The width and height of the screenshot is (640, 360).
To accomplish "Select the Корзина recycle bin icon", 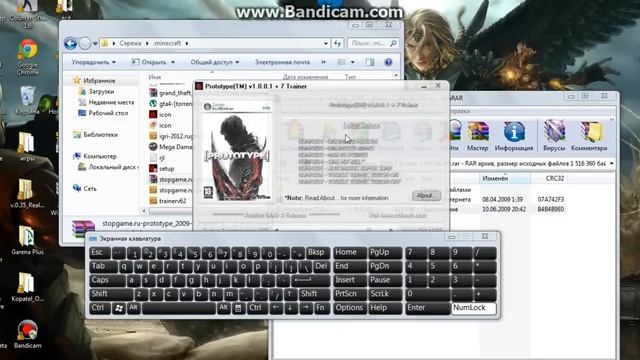I will click(27, 101).
